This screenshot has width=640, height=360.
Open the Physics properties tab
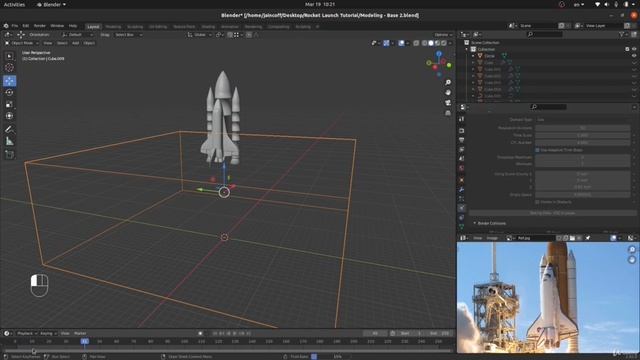(x=462, y=208)
